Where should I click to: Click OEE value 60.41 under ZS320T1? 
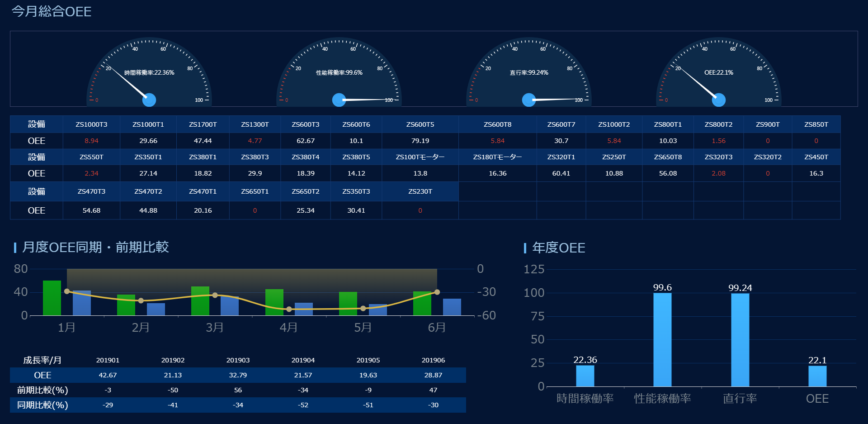[561, 173]
